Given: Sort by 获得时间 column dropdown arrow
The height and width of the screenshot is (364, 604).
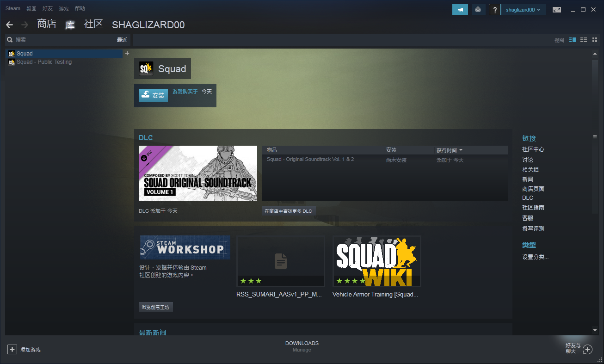Looking at the screenshot, I should tap(461, 150).
